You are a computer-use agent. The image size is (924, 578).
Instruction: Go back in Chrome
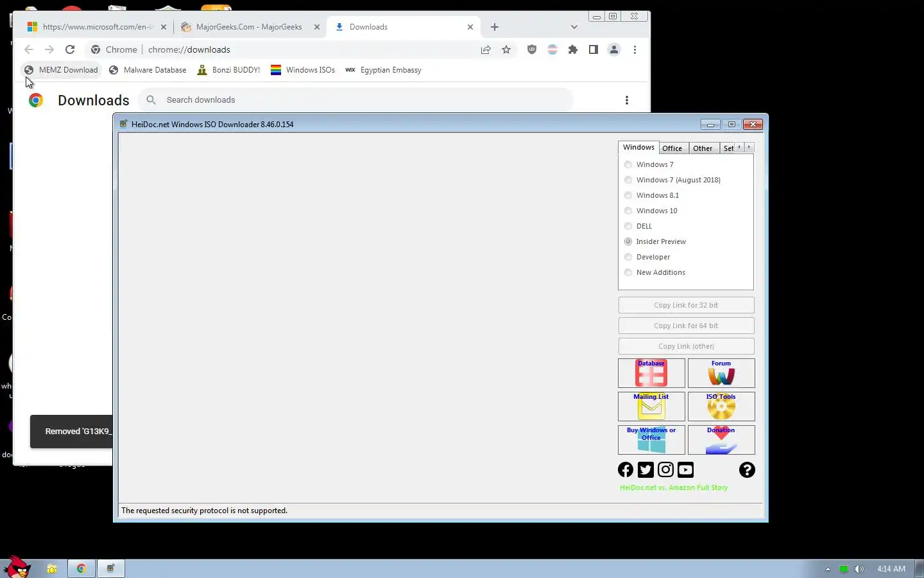pos(29,49)
